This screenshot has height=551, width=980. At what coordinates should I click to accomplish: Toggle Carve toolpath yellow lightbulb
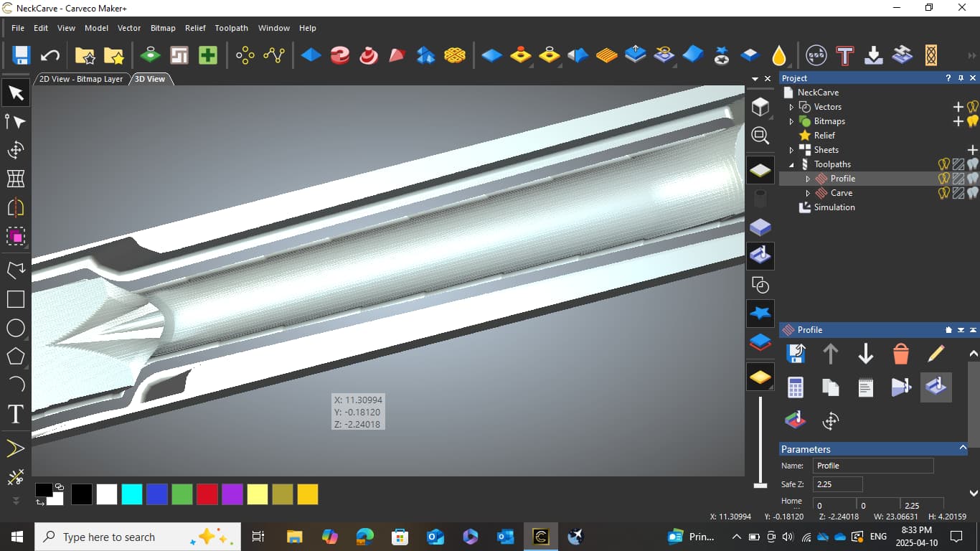click(x=944, y=193)
